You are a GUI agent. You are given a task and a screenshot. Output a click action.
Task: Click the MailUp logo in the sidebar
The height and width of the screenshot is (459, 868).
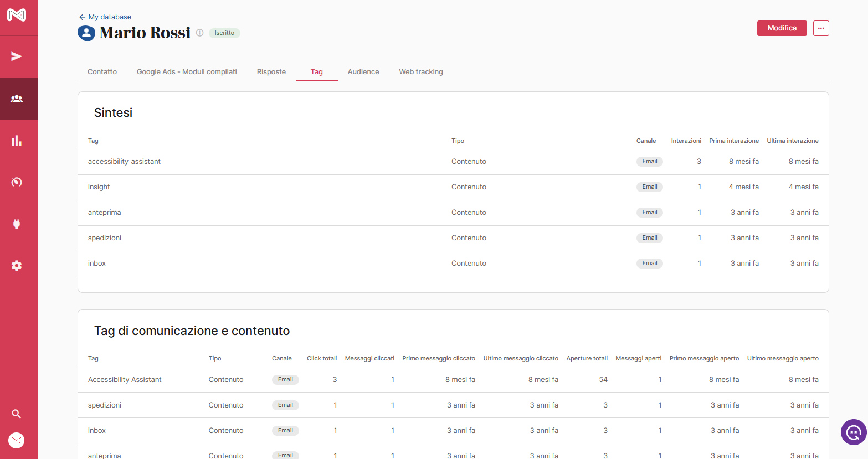coord(17,15)
